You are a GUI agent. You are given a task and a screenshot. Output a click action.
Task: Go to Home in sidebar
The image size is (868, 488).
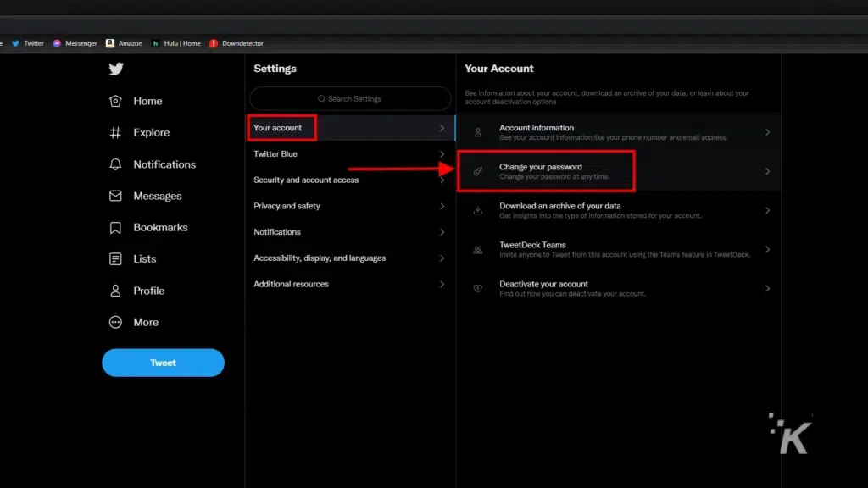pyautogui.click(x=147, y=101)
